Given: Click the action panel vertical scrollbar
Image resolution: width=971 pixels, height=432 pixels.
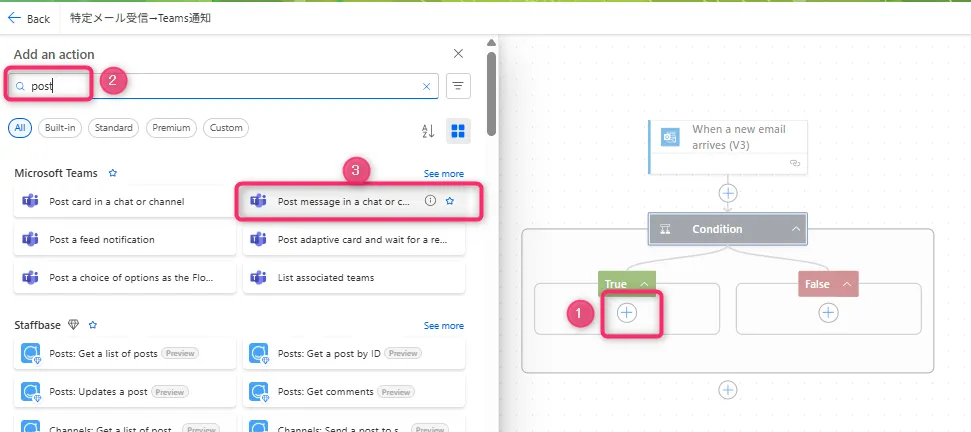Looking at the screenshot, I should coord(490,90).
